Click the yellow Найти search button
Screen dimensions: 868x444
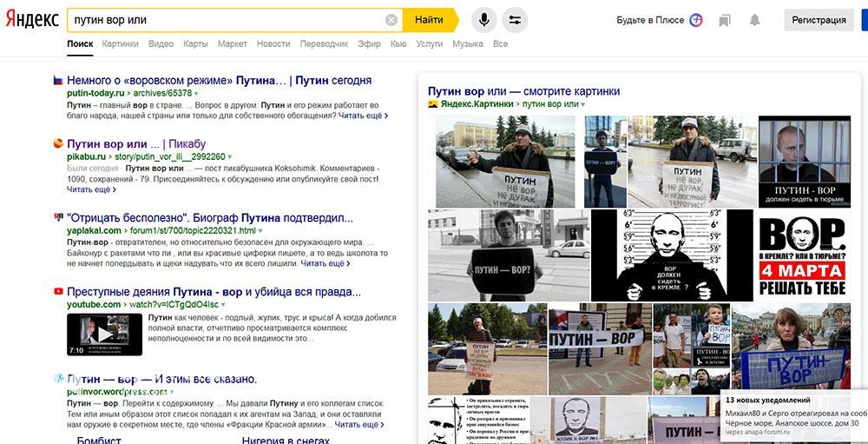tap(431, 21)
